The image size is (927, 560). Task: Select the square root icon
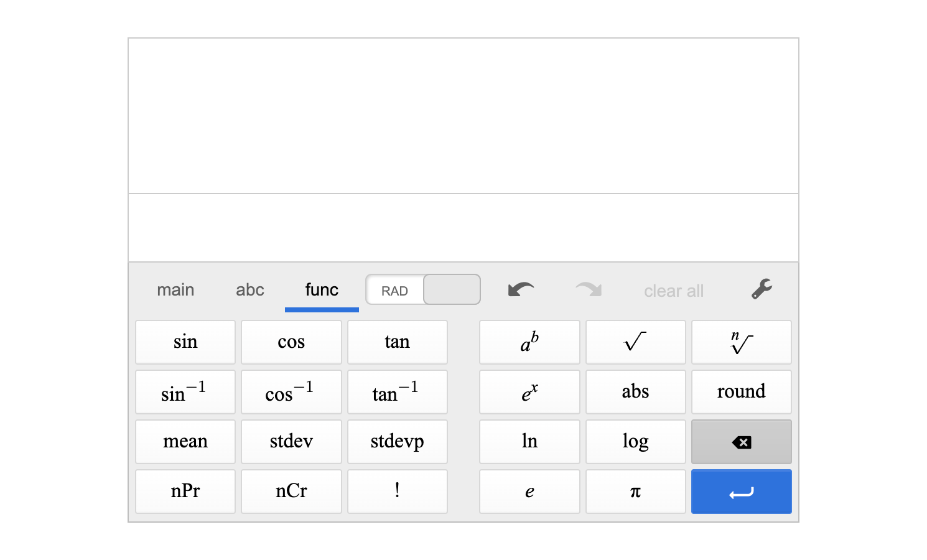635,342
